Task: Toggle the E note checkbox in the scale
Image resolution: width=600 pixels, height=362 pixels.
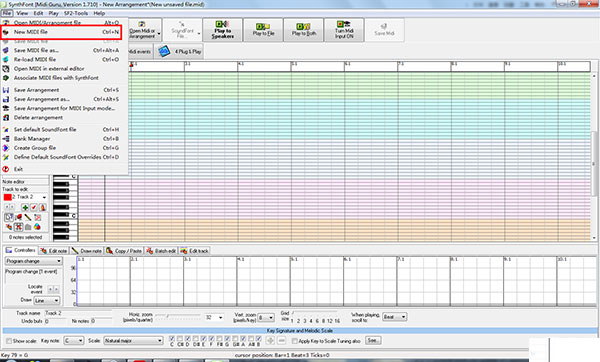Action: (204, 339)
